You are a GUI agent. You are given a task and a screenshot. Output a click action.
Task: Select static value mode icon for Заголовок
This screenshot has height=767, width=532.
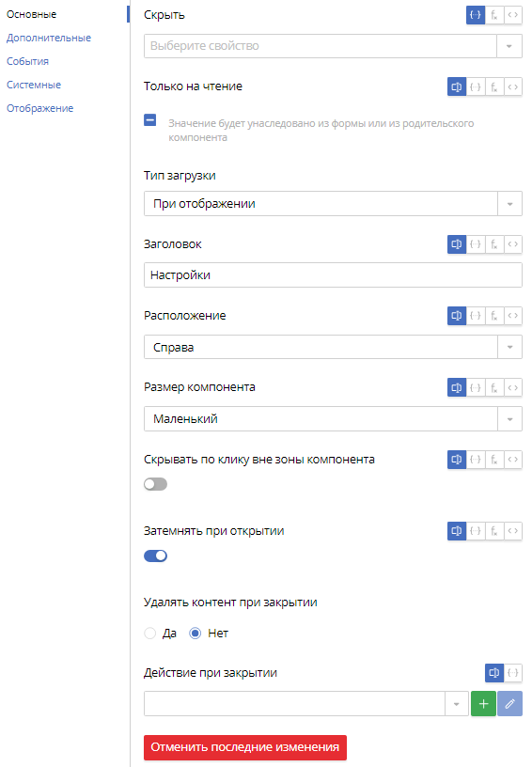[457, 244]
